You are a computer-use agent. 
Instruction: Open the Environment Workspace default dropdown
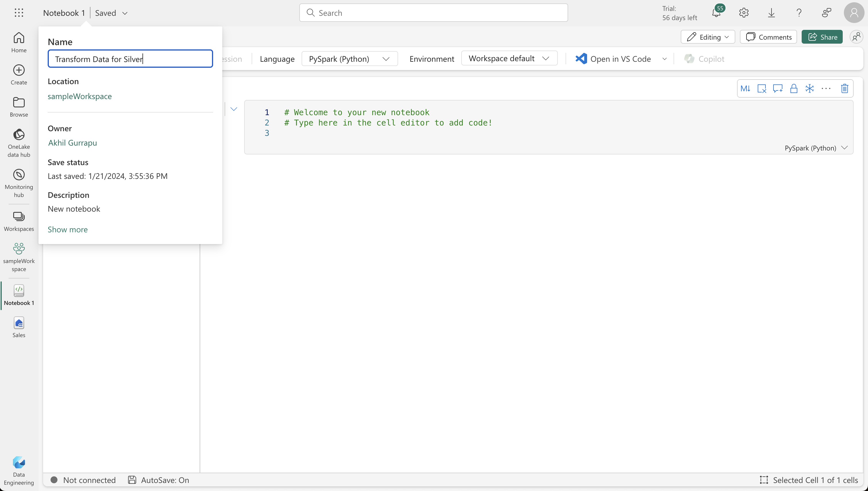point(509,58)
